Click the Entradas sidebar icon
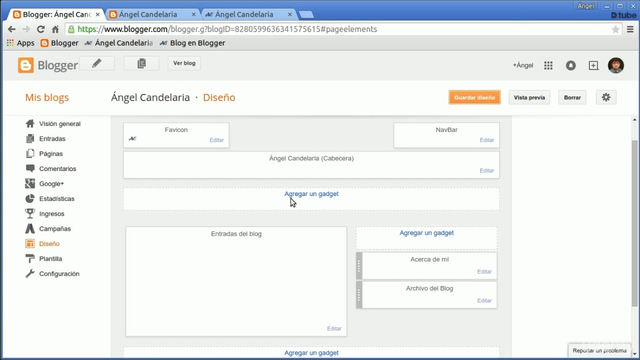 click(x=30, y=139)
